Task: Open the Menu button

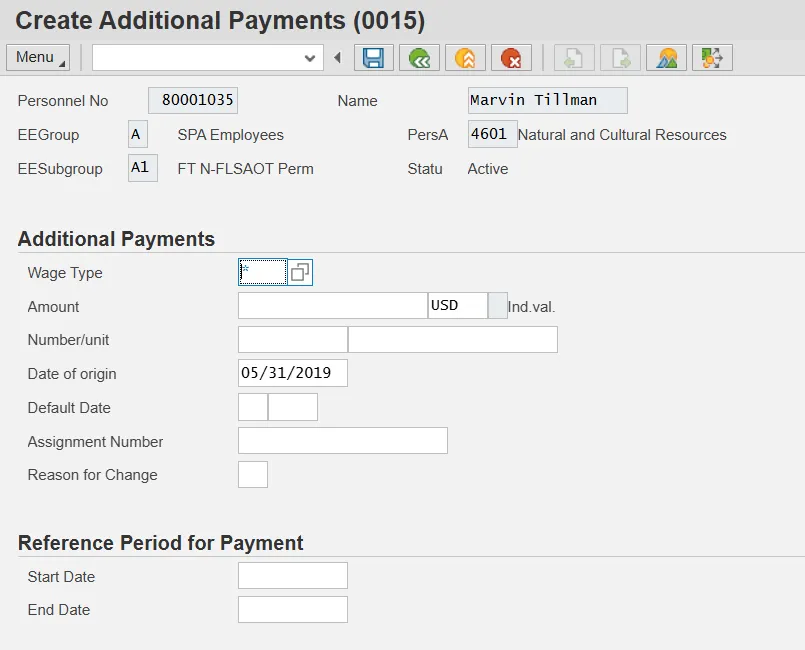Action: click(x=38, y=58)
